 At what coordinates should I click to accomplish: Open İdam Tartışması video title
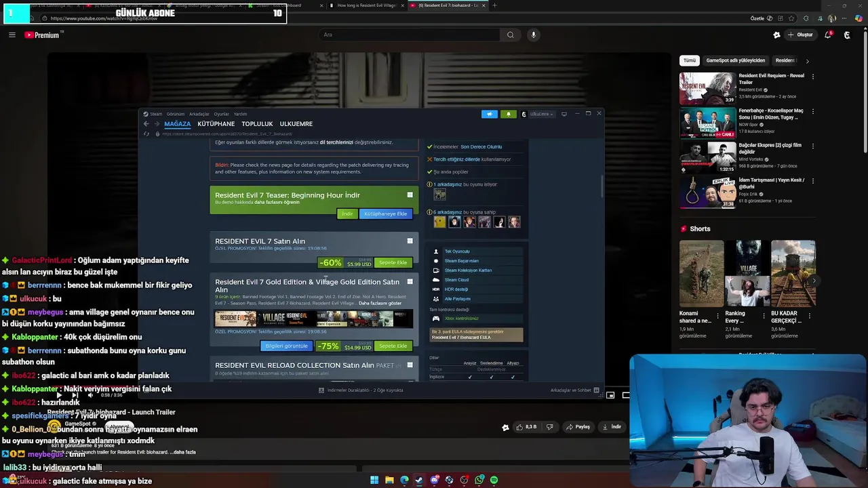click(x=771, y=183)
